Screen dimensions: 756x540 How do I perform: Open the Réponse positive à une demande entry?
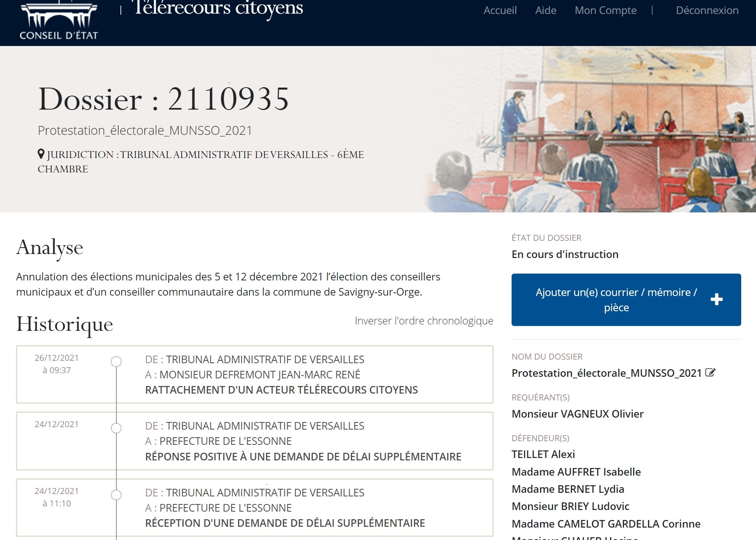coord(303,457)
